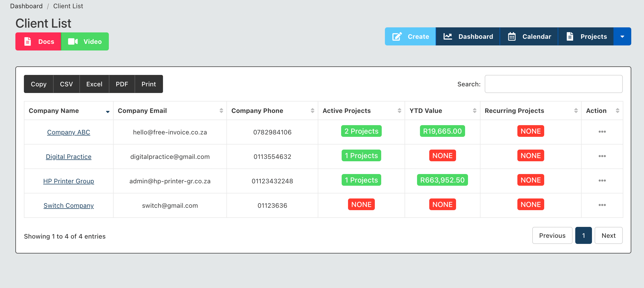Screen dimensions: 644x288
Task: Expand the Projects dropdown arrow
Action: [x=622, y=37]
